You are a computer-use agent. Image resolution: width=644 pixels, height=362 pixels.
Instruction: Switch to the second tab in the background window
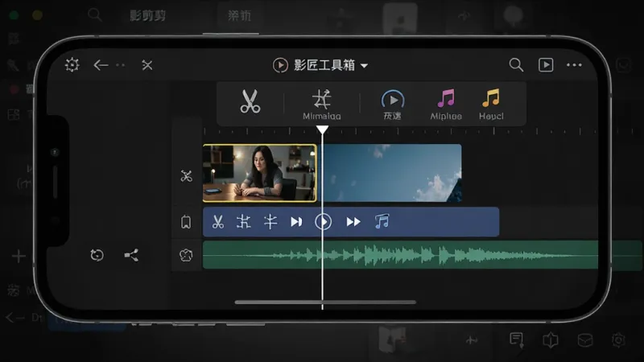(x=239, y=15)
